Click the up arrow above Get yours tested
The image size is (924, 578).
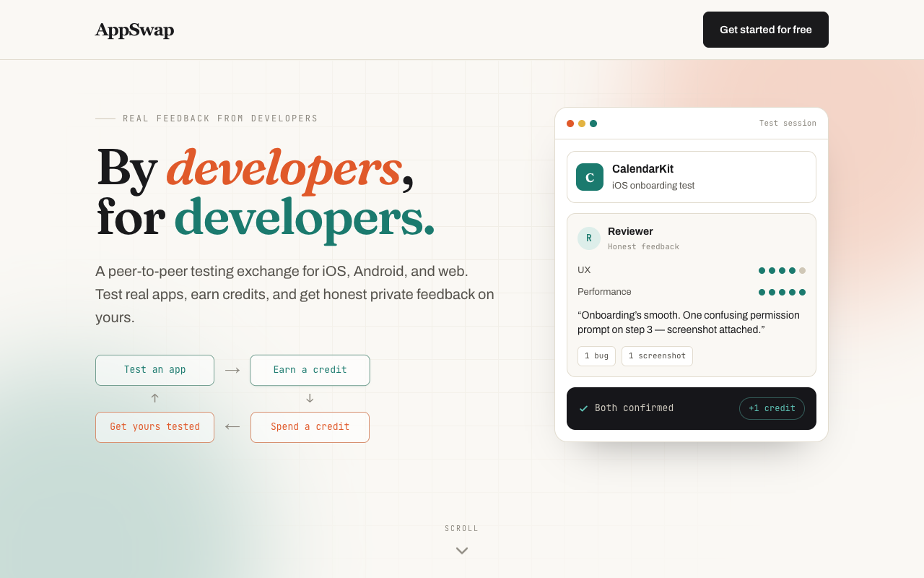pos(154,398)
